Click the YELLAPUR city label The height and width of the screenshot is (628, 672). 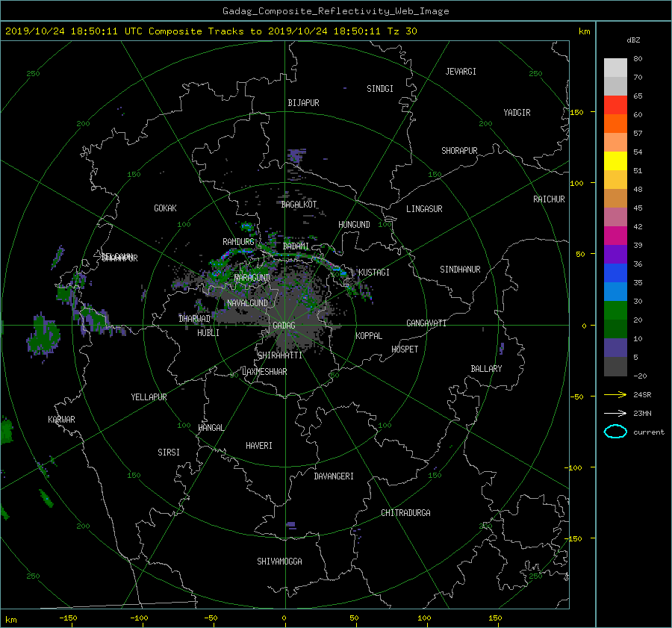pyautogui.click(x=149, y=397)
